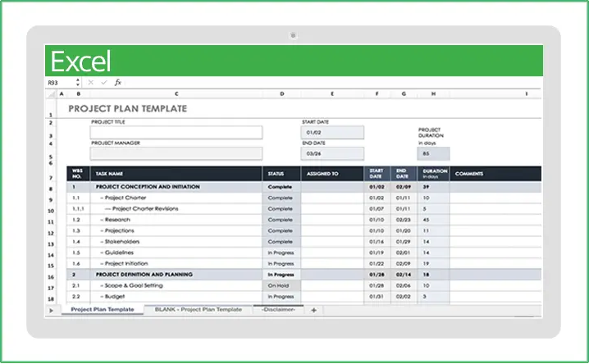The width and height of the screenshot is (589, 364).
Task: Click the sheet tab scroll arrow at bottom left
Action: (x=52, y=310)
